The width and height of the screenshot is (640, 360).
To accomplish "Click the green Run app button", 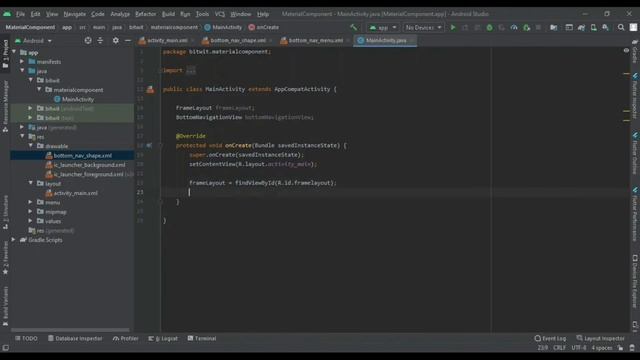I will pos(453,27).
